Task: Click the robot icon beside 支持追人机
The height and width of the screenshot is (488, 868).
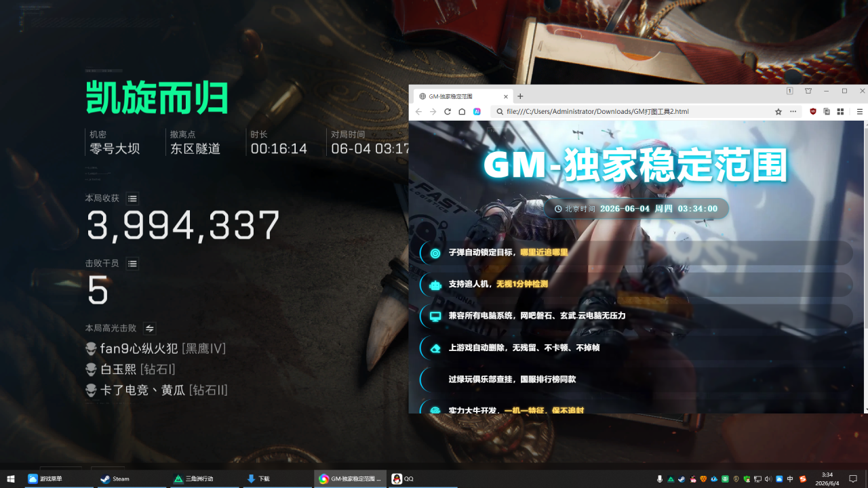Action: tap(435, 285)
